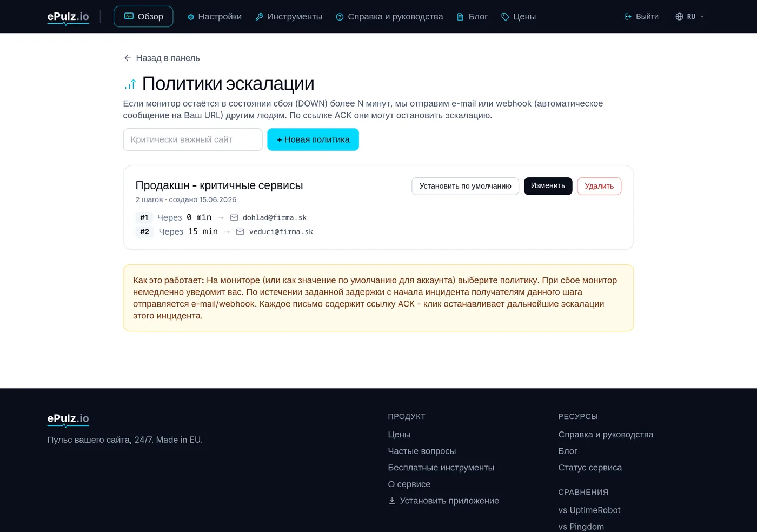
Task: Open Цены in top navigation
Action: (x=519, y=17)
